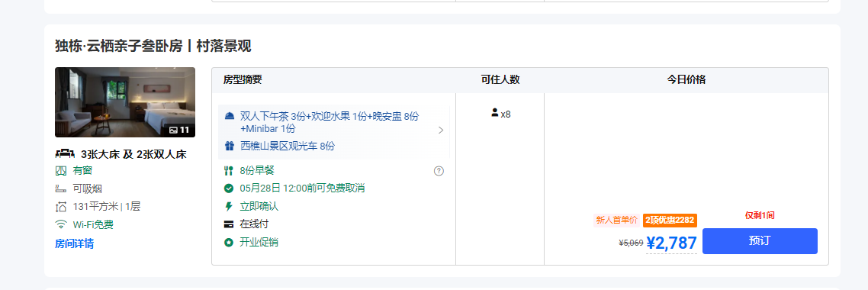Open the 房间详情 link
Image resolution: width=868 pixels, height=290 pixels.
[74, 243]
